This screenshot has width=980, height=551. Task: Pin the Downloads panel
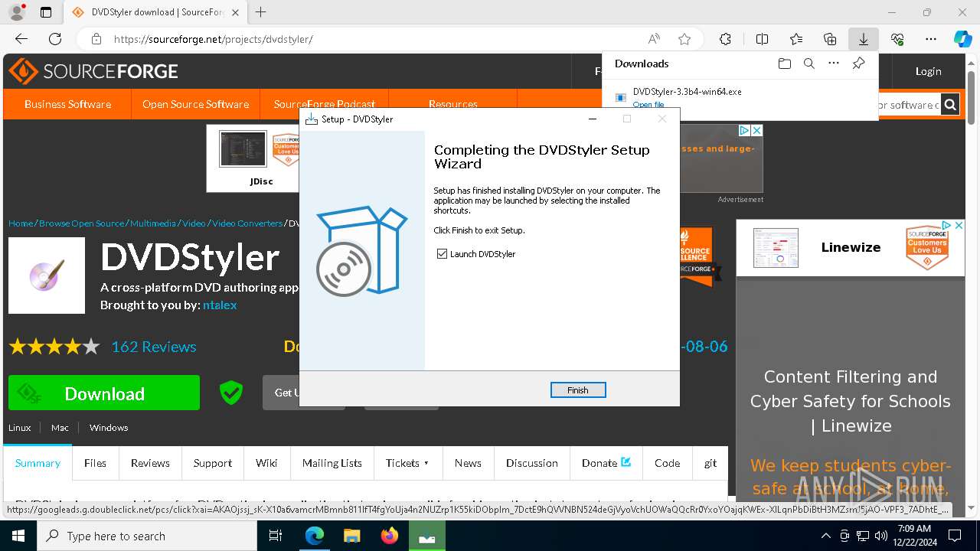[x=859, y=64]
